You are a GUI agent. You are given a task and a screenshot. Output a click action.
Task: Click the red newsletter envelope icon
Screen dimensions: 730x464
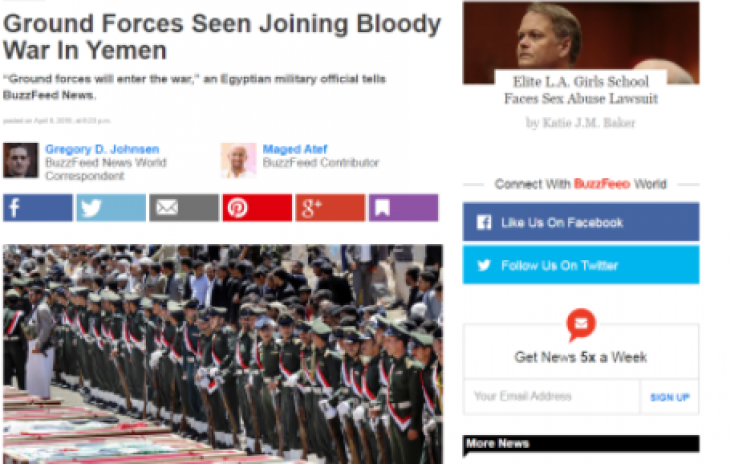point(581,323)
